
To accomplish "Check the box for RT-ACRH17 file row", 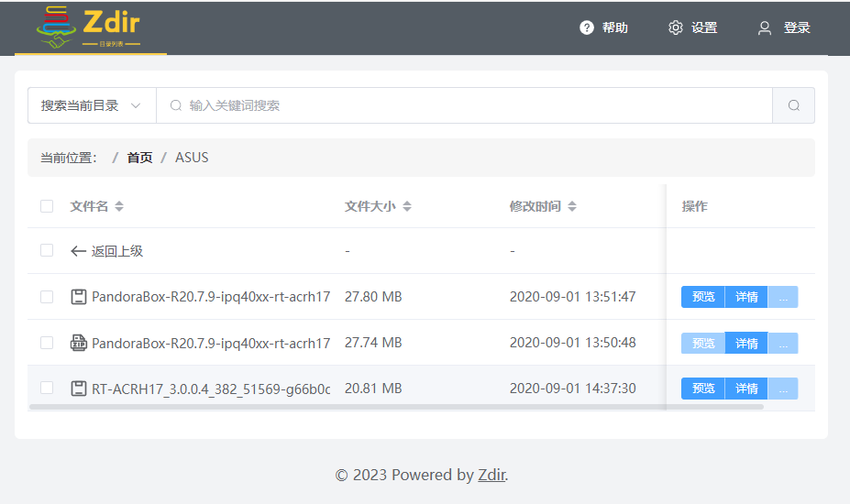I will click(47, 389).
